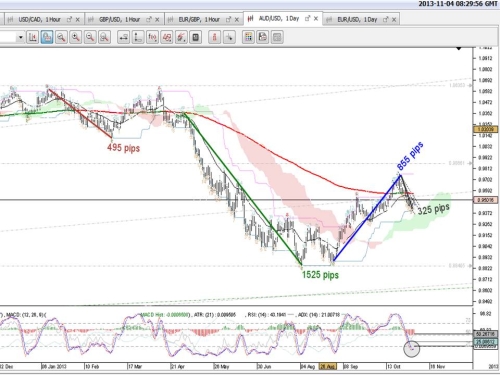Screen dimensions: 500x375
Task: Select the dark square icon after pencil tool
Action: pyautogui.click(x=196, y=37)
